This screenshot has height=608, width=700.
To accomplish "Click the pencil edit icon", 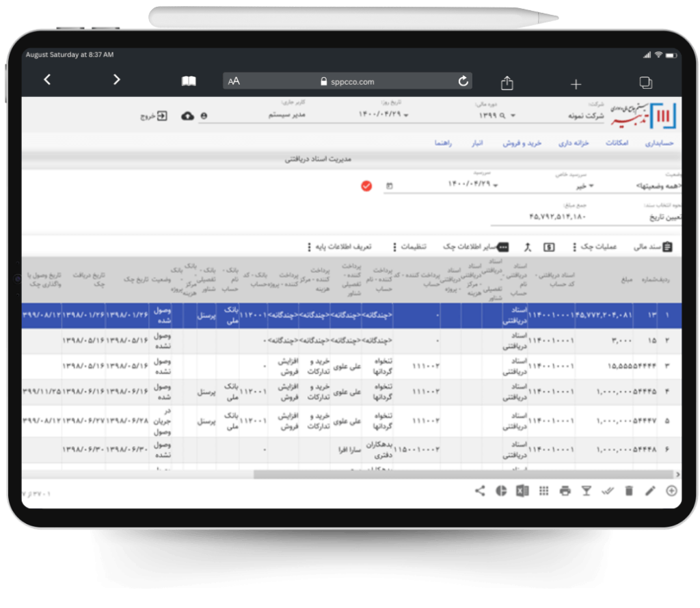I will point(650,490).
